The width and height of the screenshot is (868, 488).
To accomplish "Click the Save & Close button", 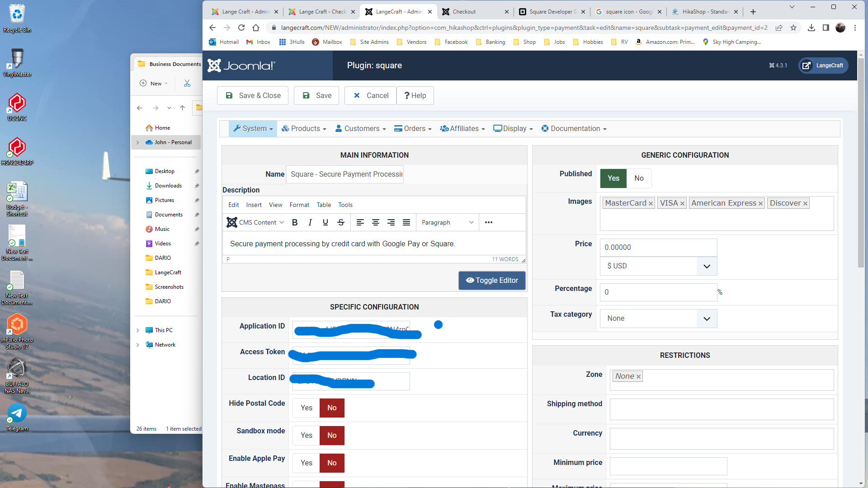I will [x=253, y=96].
